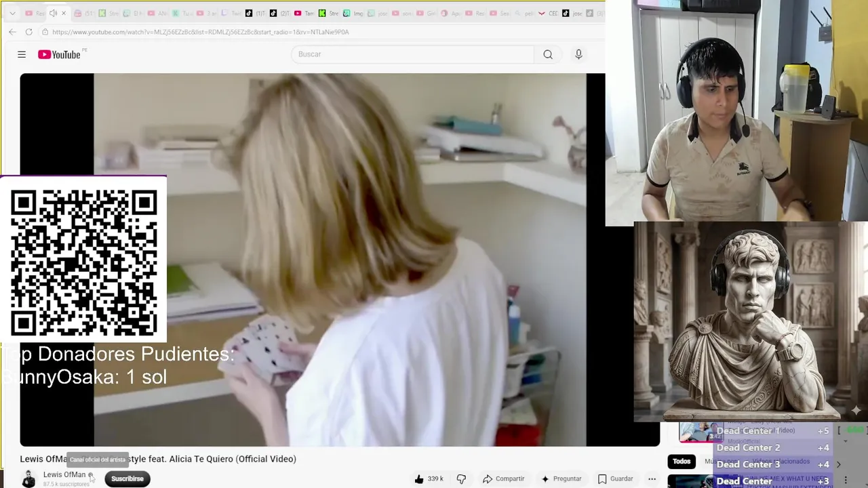The image size is (868, 488).
Task: Open the three-dot more actions menu
Action: click(x=652, y=479)
